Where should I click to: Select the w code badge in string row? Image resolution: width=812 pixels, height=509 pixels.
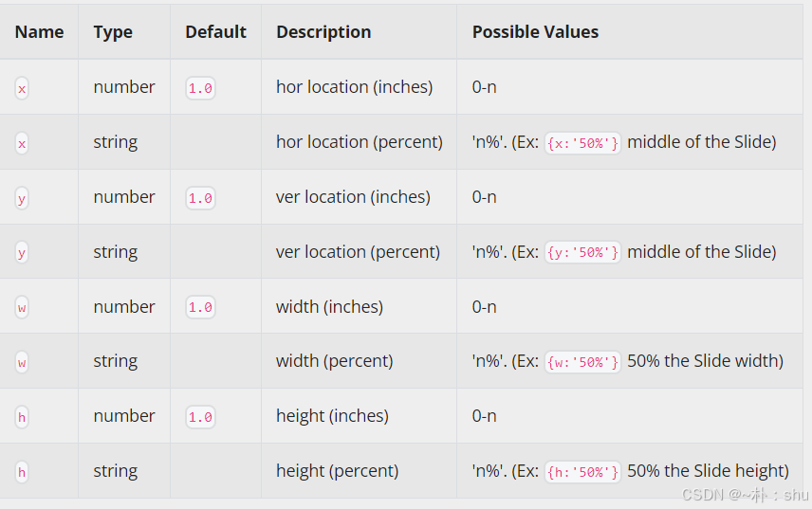point(22,363)
